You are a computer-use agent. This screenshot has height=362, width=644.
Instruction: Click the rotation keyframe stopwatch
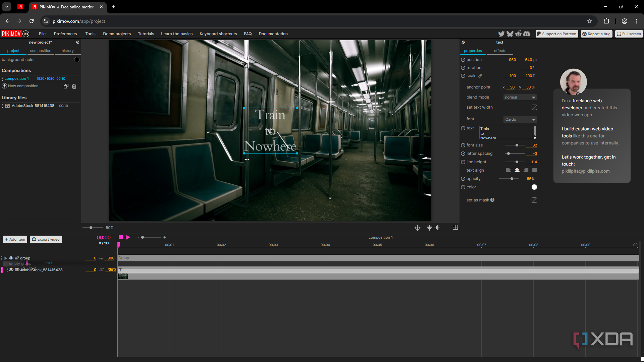point(463,68)
